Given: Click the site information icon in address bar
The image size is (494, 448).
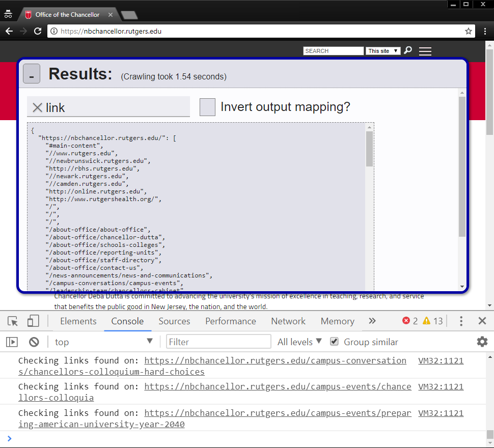Looking at the screenshot, I should [x=54, y=31].
